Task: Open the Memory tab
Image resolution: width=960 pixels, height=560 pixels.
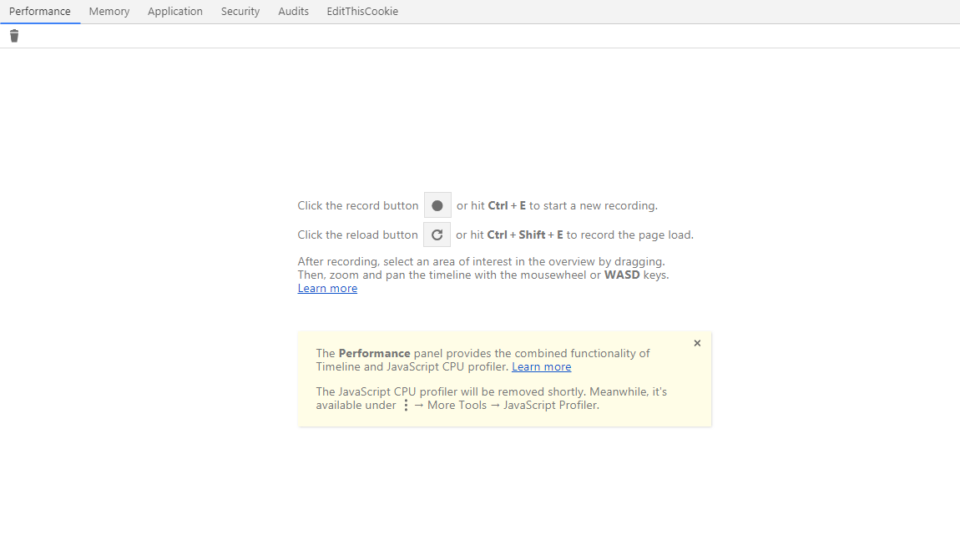Action: point(109,12)
